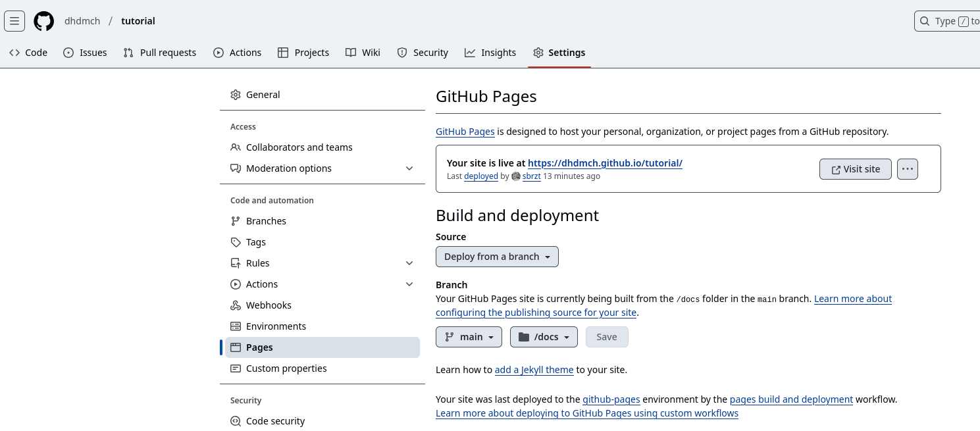Open the /docs folder dropdown
980x431 pixels.
tap(544, 337)
